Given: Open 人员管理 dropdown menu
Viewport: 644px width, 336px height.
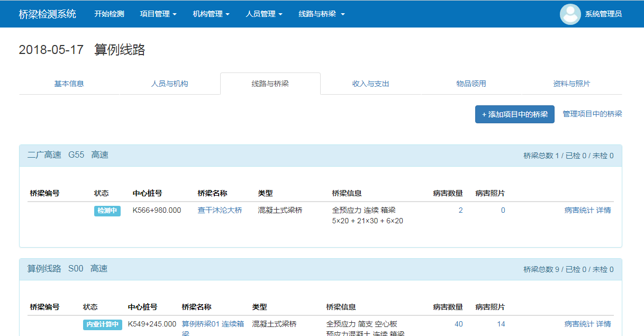Looking at the screenshot, I should [264, 14].
